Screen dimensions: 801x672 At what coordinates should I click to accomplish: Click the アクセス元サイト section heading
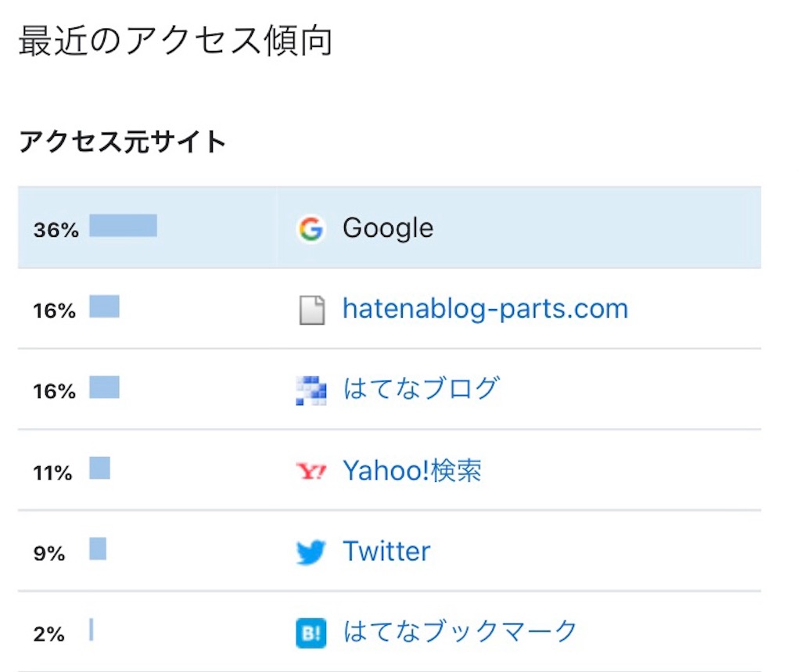tap(122, 142)
